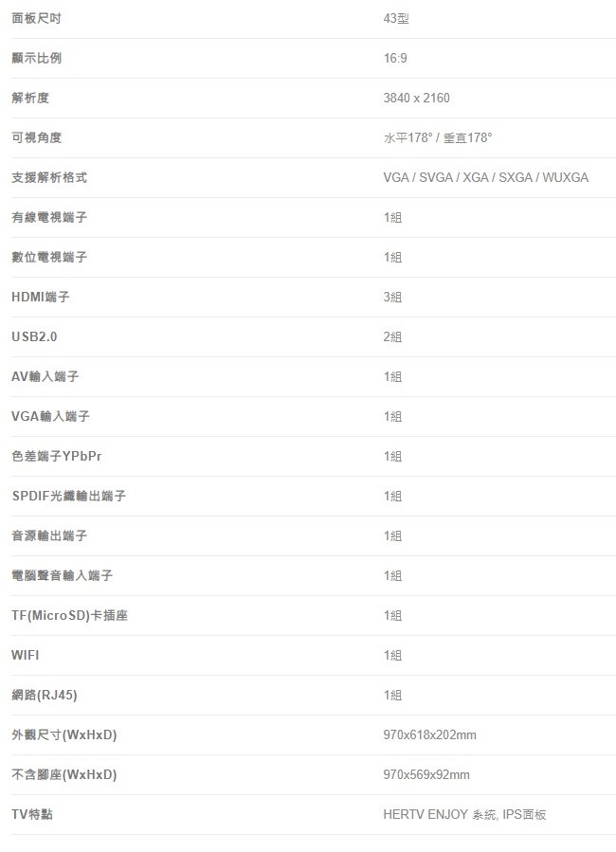Click the 2組 USB count value

392,336
